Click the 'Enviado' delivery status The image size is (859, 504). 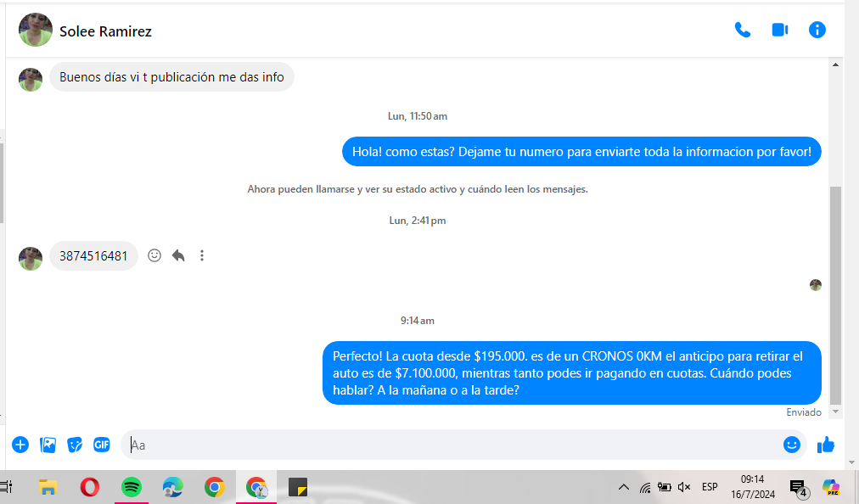[804, 412]
